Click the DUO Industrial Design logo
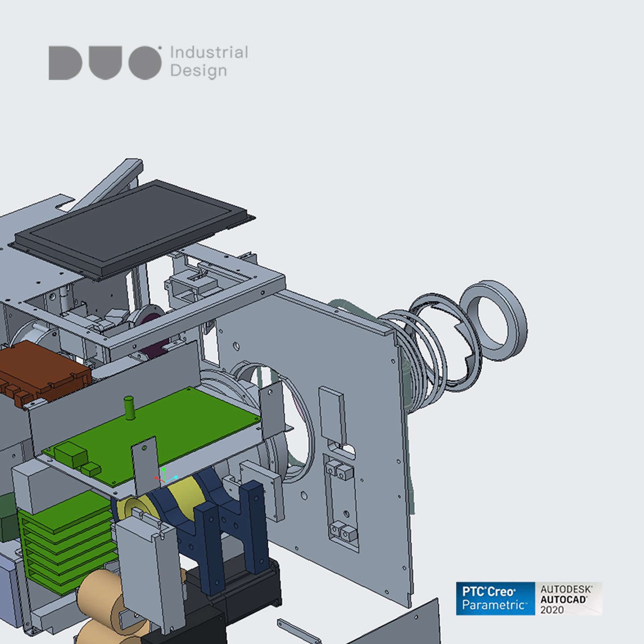Image resolution: width=644 pixels, height=644 pixels. pyautogui.click(x=148, y=63)
